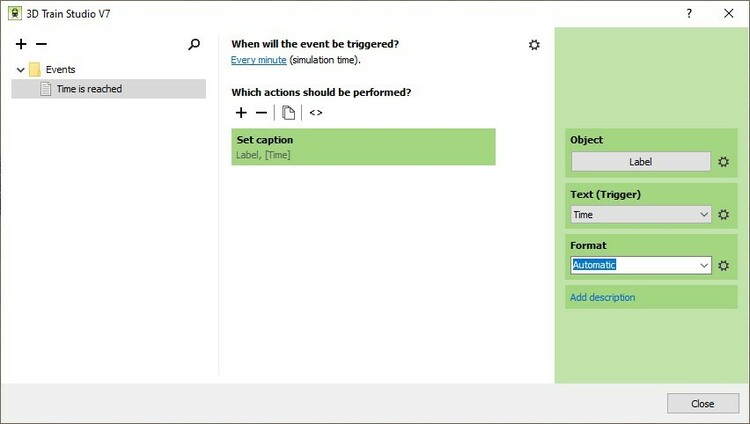The image size is (750, 424).
Task: Open trigger settings gear icon
Action: (534, 45)
